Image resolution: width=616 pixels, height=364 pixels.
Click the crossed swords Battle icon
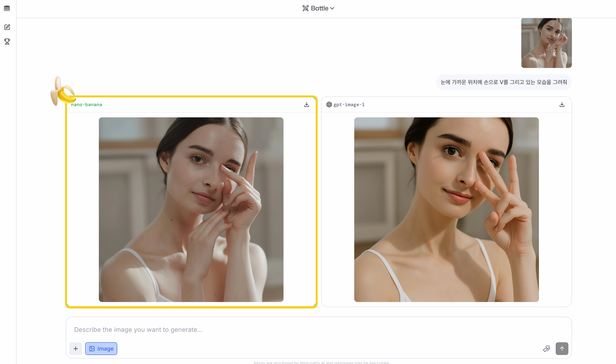[305, 8]
